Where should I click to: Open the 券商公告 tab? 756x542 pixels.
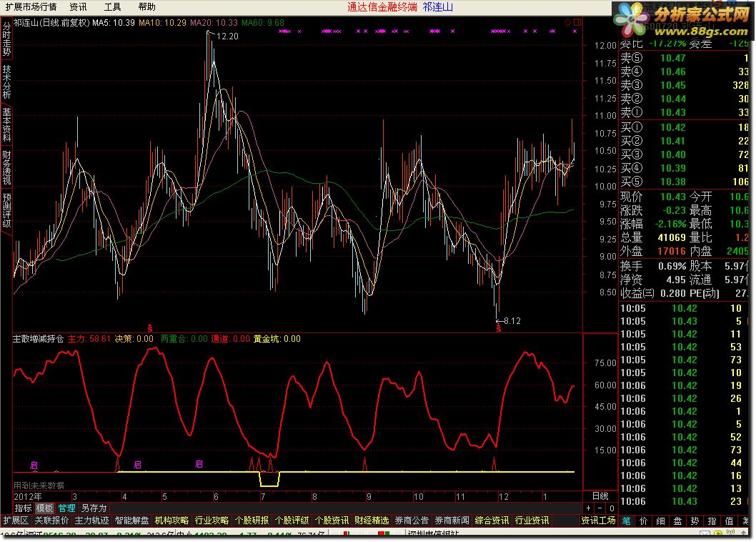(412, 521)
